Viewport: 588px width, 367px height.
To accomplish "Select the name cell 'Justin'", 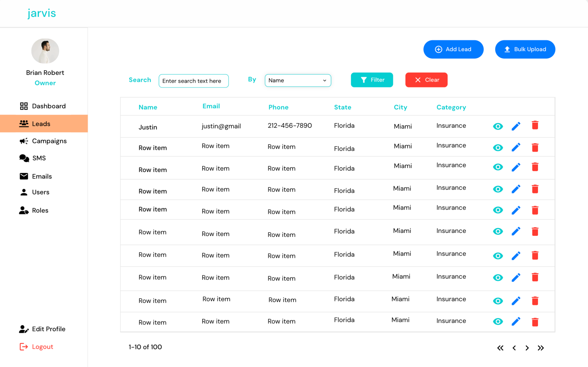I will [x=148, y=127].
